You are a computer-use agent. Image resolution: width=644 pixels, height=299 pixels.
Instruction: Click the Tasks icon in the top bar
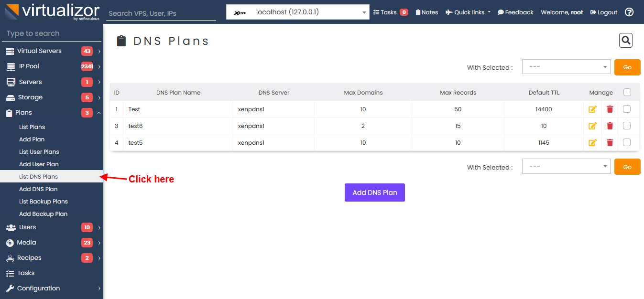[390, 12]
